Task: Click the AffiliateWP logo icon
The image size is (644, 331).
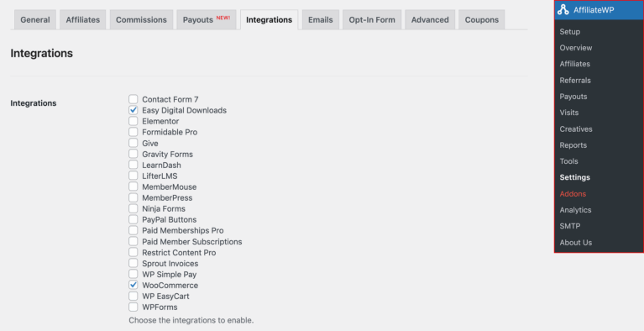Action: click(x=563, y=10)
